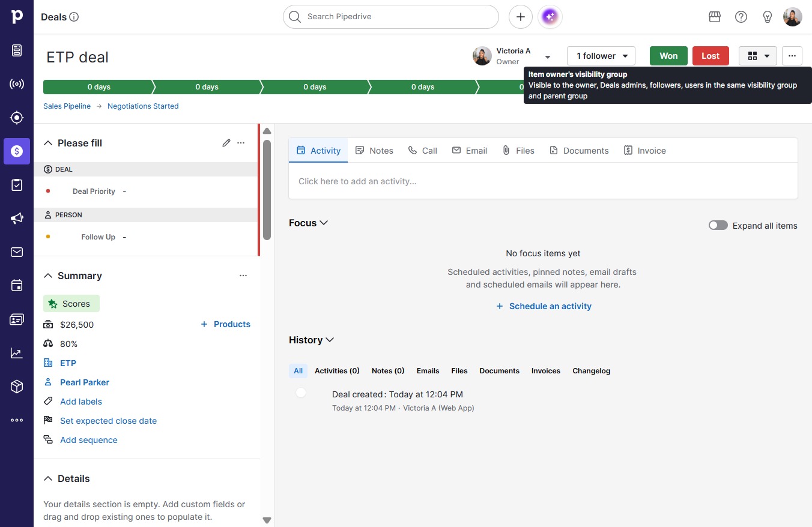The width and height of the screenshot is (812, 527).
Task: Click the green Scores badge
Action: point(71,304)
